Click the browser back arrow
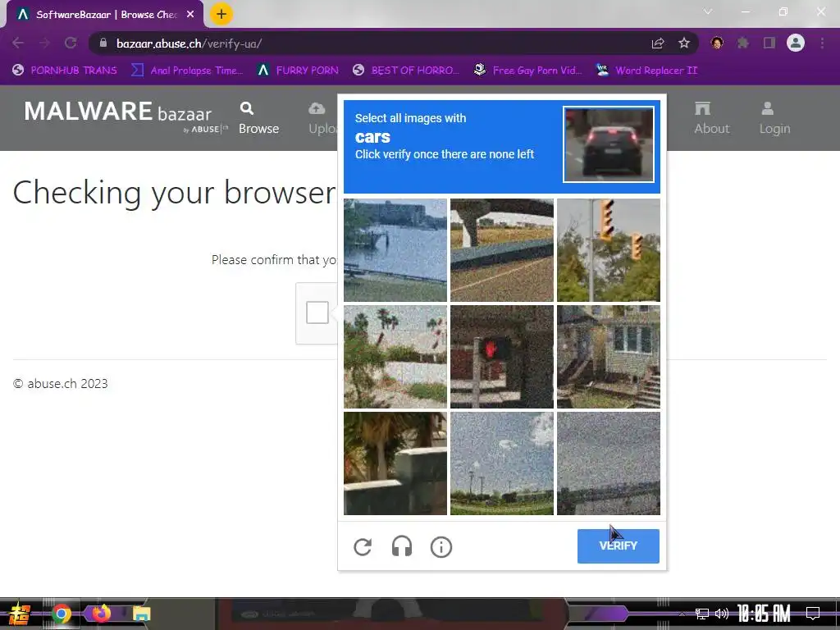The height and width of the screenshot is (630, 840). pyautogui.click(x=18, y=43)
